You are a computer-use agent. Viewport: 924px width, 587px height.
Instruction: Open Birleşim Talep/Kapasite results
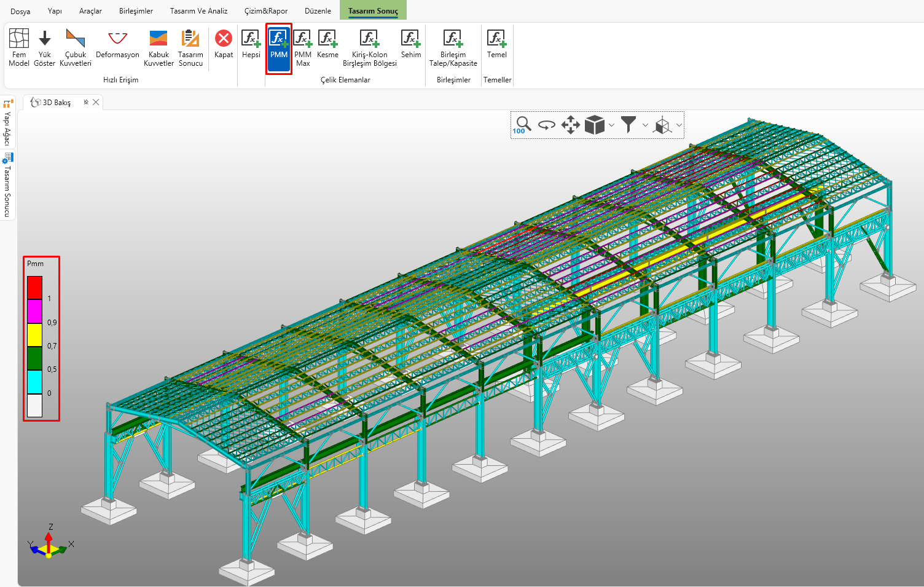(453, 48)
